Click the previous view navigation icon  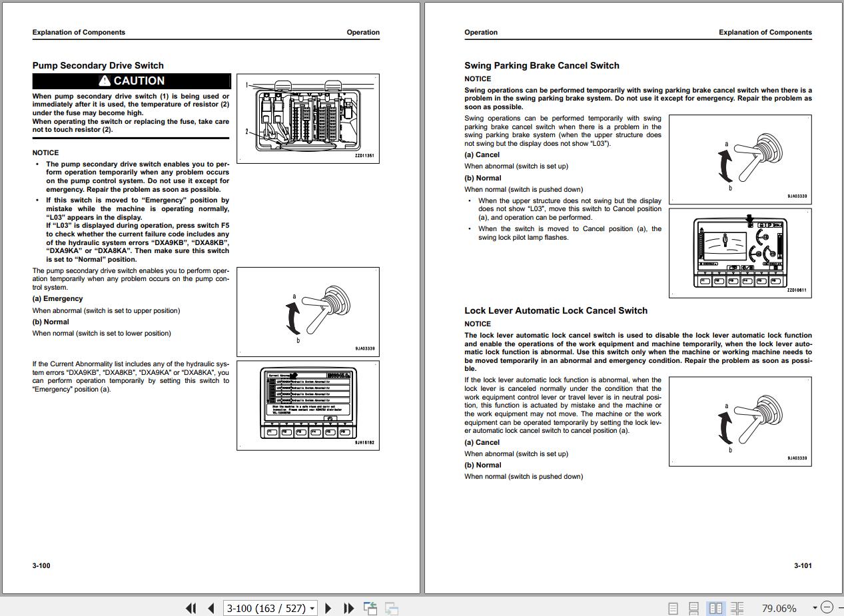tap(370, 608)
